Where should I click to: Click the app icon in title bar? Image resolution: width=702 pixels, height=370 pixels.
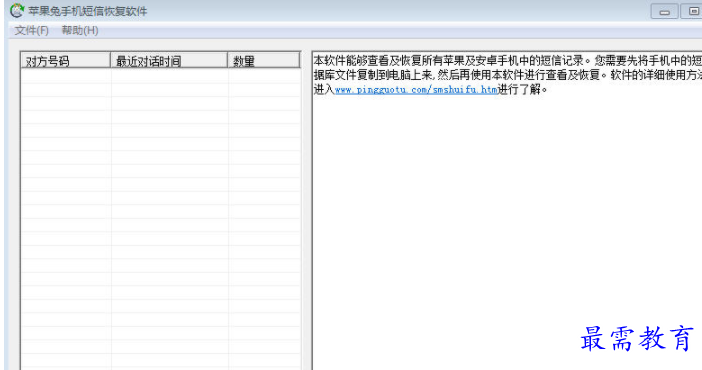tap(17, 10)
